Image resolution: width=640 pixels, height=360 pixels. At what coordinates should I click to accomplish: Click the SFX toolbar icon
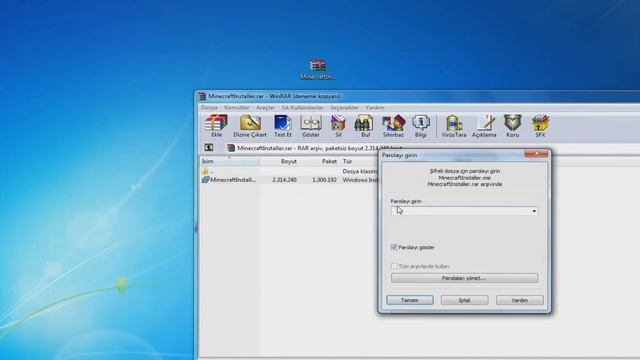coord(540,126)
